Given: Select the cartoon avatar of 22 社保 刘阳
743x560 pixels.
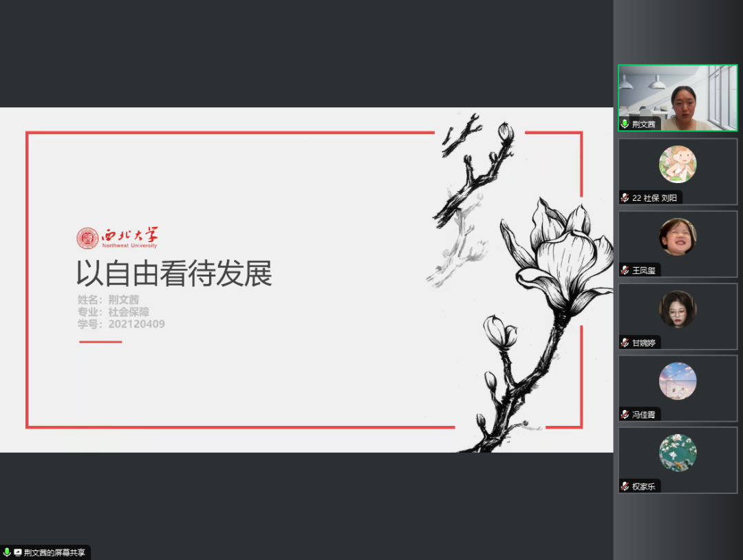Looking at the screenshot, I should (x=678, y=164).
